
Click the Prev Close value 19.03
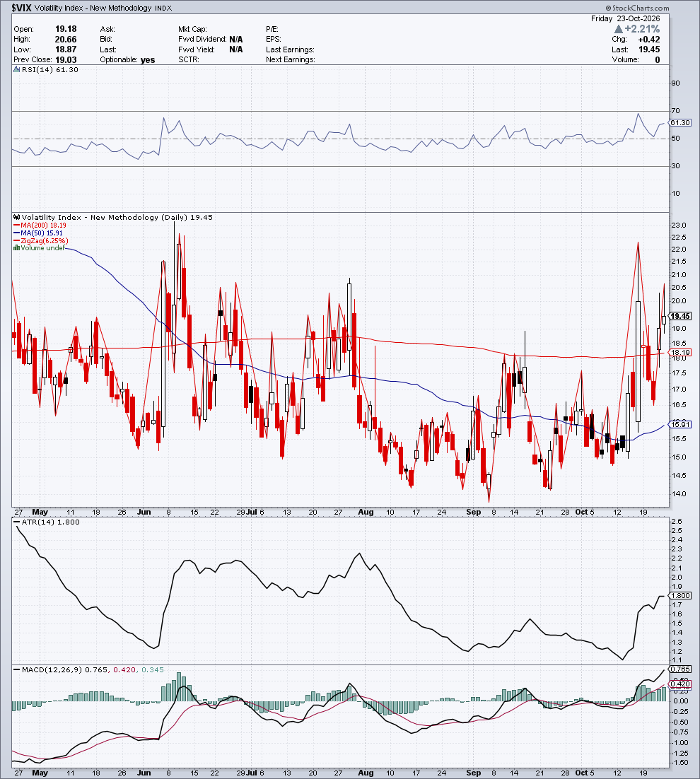pyautogui.click(x=66, y=59)
